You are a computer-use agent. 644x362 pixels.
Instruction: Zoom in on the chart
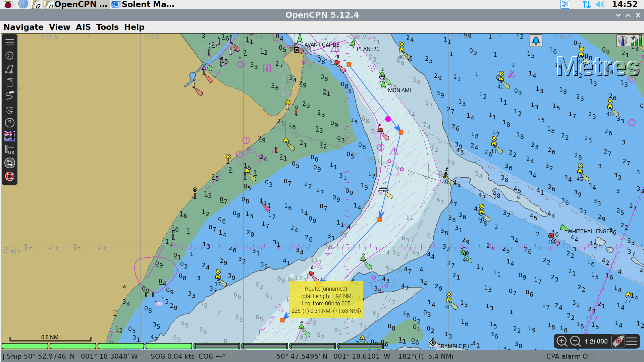coord(562,341)
